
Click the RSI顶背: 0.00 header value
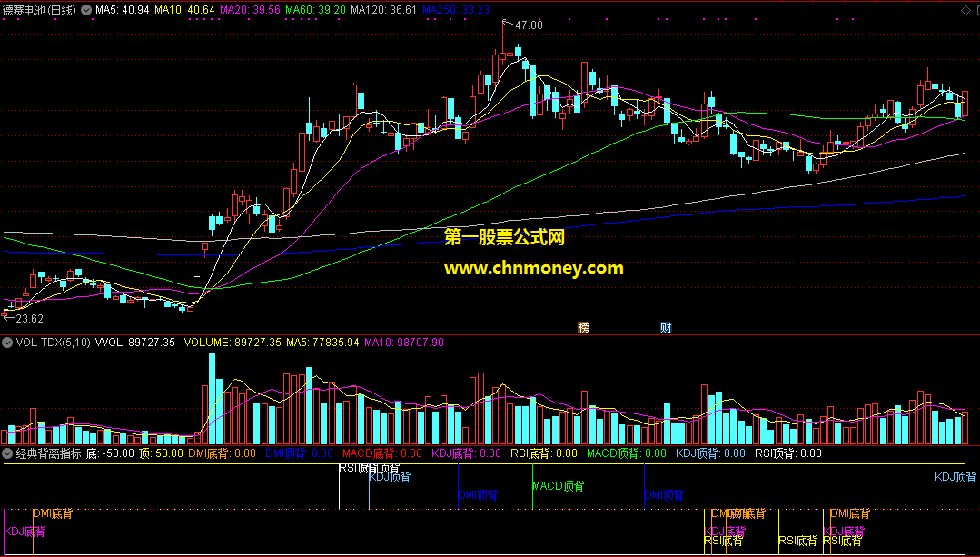[788, 453]
